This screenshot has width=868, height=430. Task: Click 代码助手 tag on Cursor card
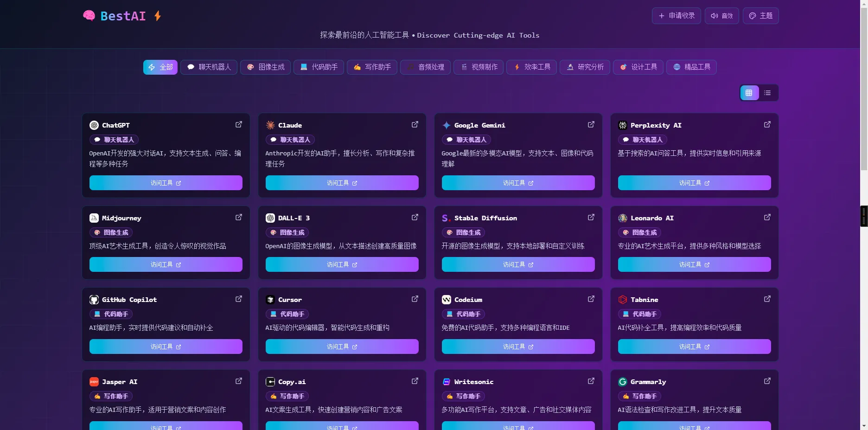[x=287, y=314]
